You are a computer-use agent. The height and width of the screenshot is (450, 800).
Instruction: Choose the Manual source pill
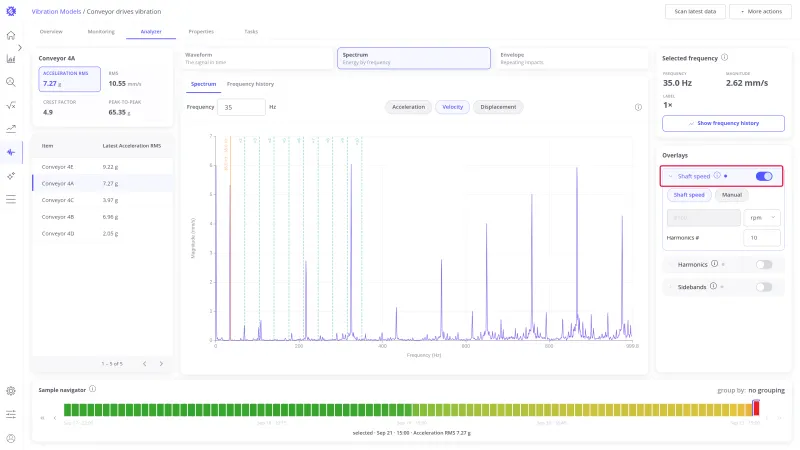pos(732,195)
